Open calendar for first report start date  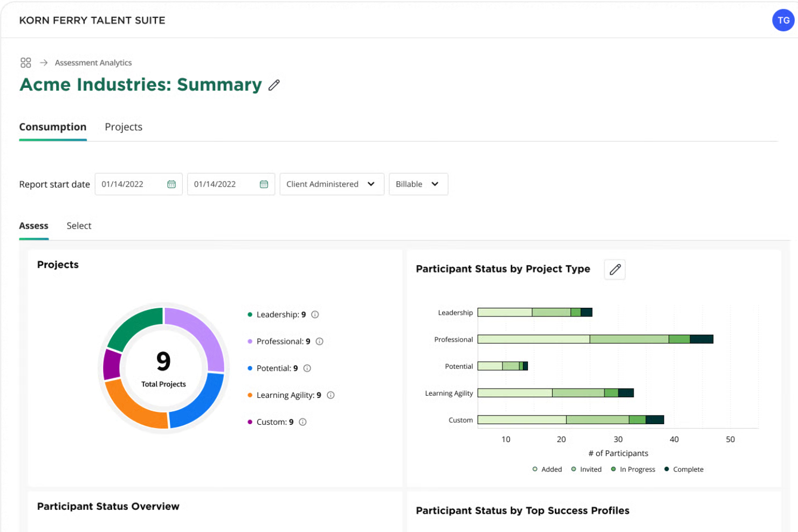pyautogui.click(x=171, y=184)
